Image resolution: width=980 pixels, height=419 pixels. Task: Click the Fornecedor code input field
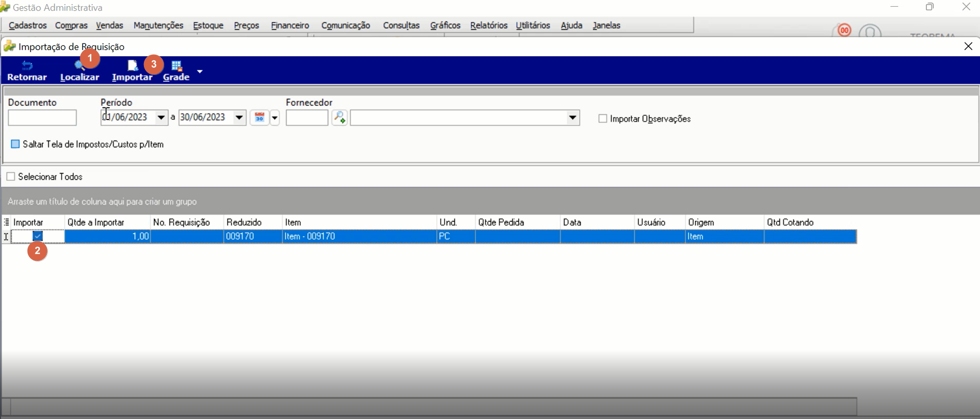(x=307, y=118)
